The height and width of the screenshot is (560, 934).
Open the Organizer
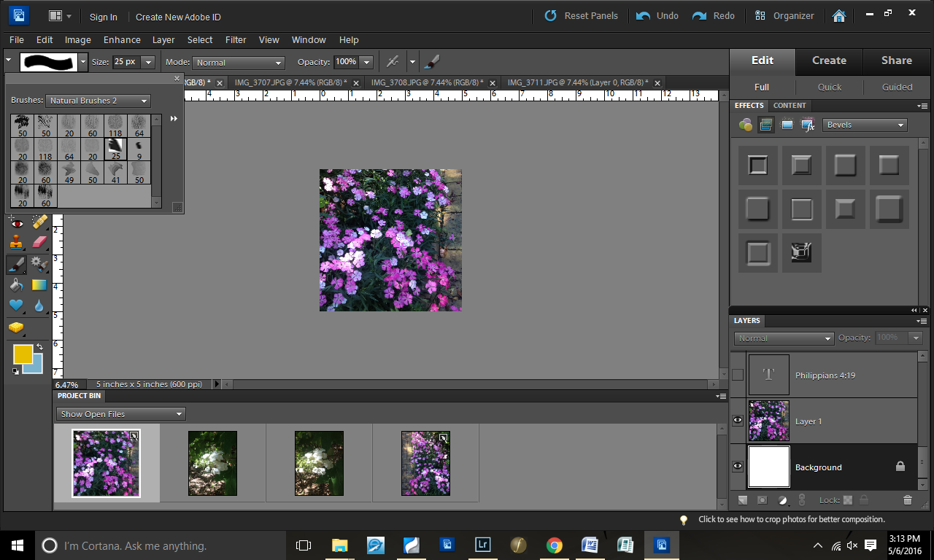pos(784,16)
